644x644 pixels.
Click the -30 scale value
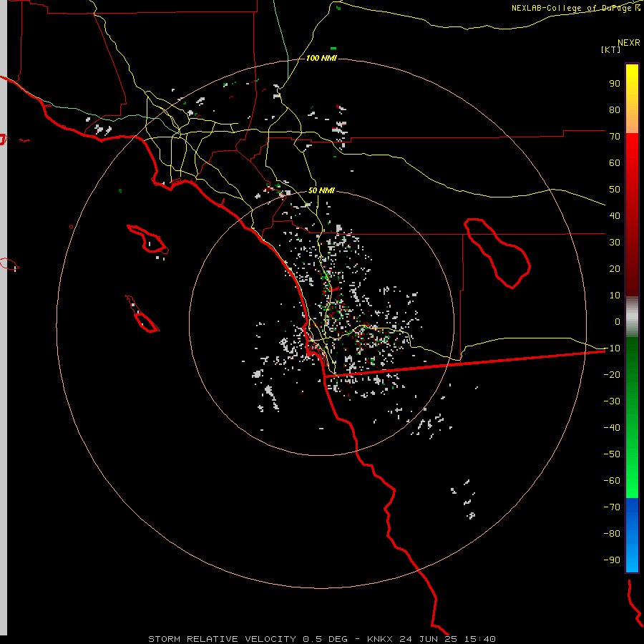(612, 401)
